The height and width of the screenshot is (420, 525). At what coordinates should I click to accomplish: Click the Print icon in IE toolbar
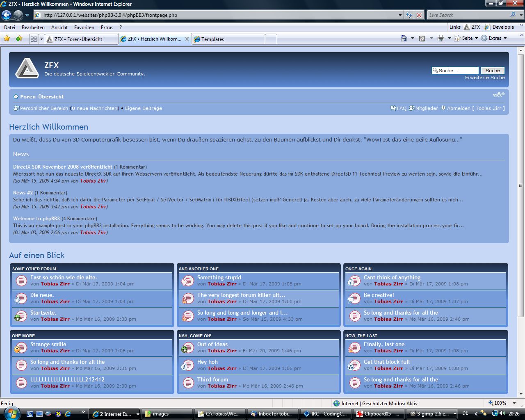pyautogui.click(x=441, y=38)
